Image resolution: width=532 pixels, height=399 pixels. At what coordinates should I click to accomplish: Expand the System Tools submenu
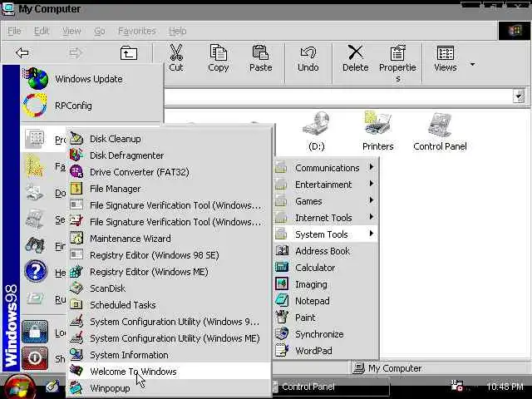(325, 234)
